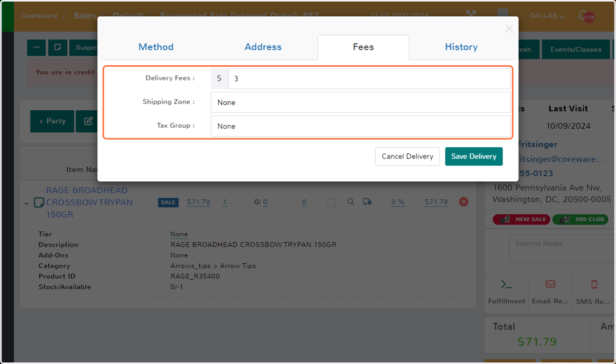616x364 pixels.
Task: Click Product ID value RAGE_R35400
Action: tap(195, 276)
